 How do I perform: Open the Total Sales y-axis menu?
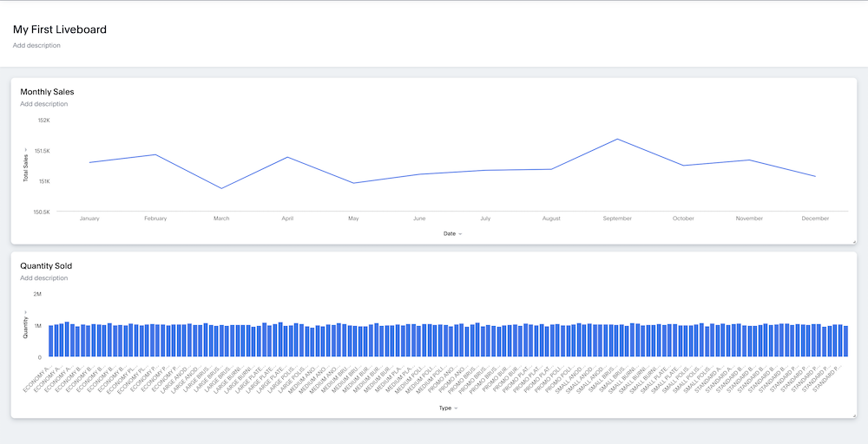pyautogui.click(x=26, y=165)
